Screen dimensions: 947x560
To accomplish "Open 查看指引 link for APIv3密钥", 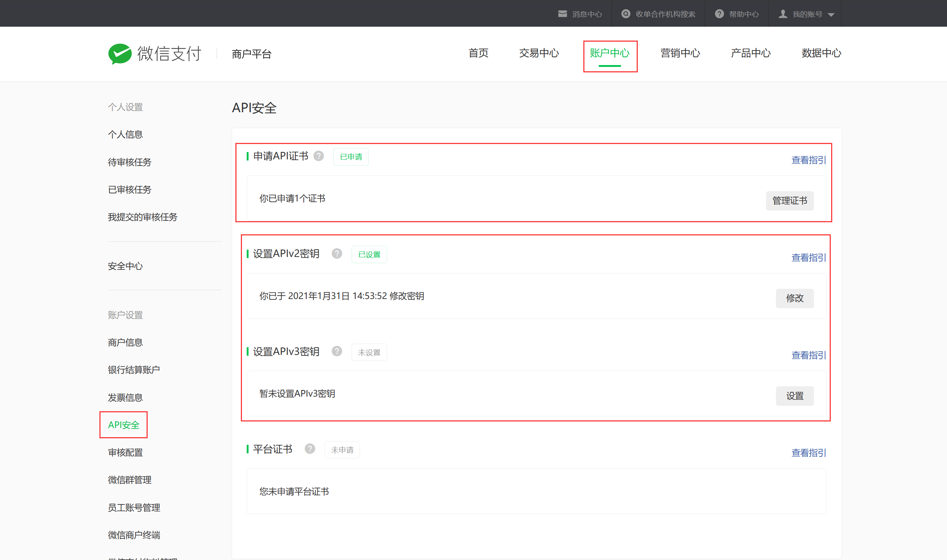I will (x=808, y=355).
